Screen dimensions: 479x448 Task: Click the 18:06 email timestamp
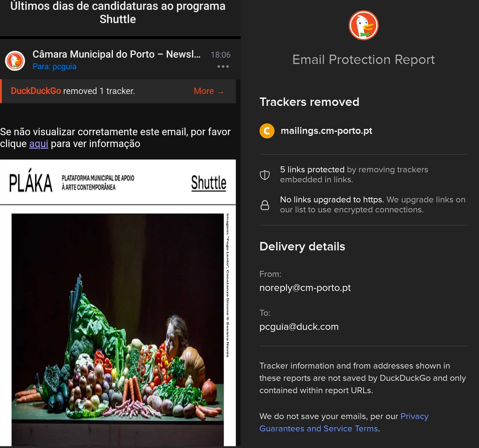point(220,55)
